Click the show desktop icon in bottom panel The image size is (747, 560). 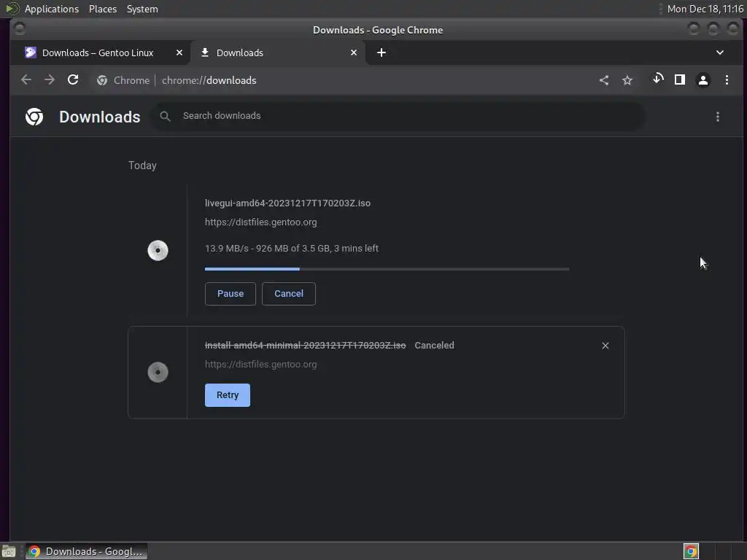click(9, 551)
